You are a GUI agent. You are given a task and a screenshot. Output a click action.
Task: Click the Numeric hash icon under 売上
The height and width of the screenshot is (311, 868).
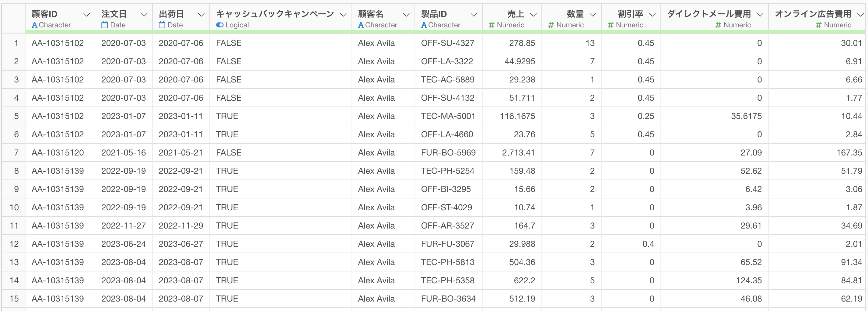click(x=492, y=25)
